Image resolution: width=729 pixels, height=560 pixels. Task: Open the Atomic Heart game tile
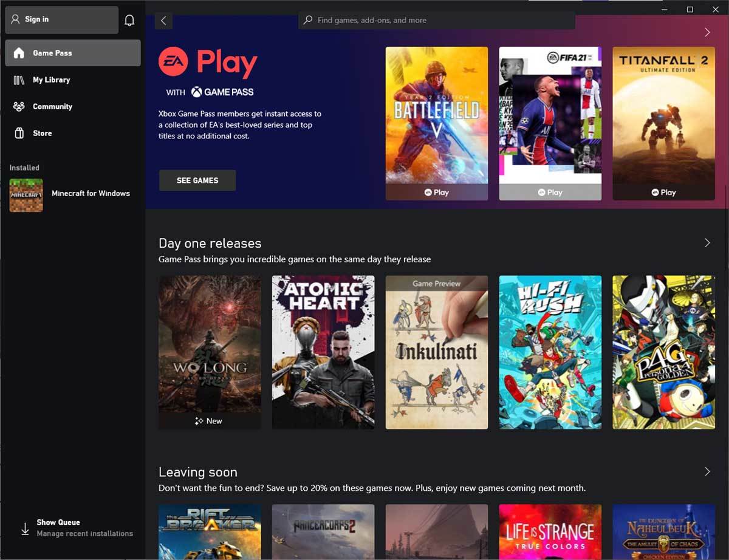(x=323, y=351)
